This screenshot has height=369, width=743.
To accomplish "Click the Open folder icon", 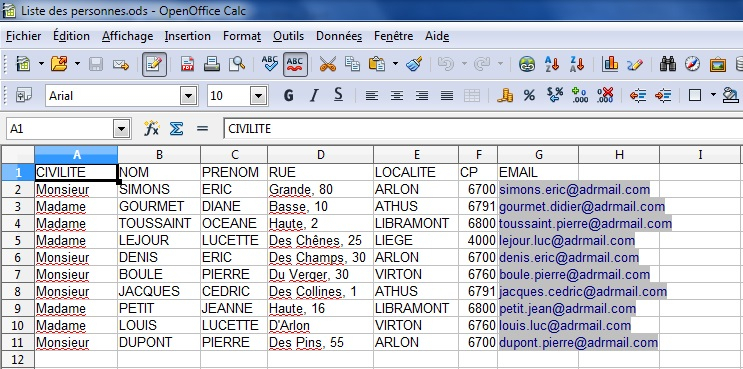I will coord(59,64).
